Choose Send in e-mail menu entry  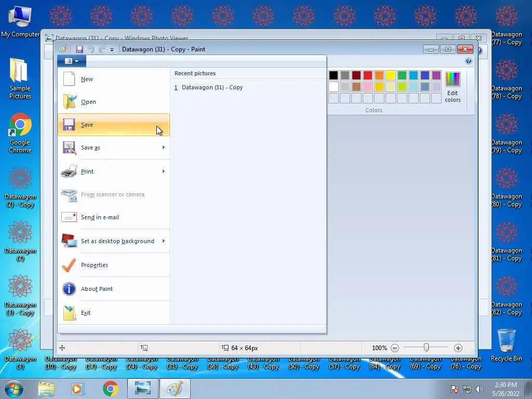tap(114, 217)
